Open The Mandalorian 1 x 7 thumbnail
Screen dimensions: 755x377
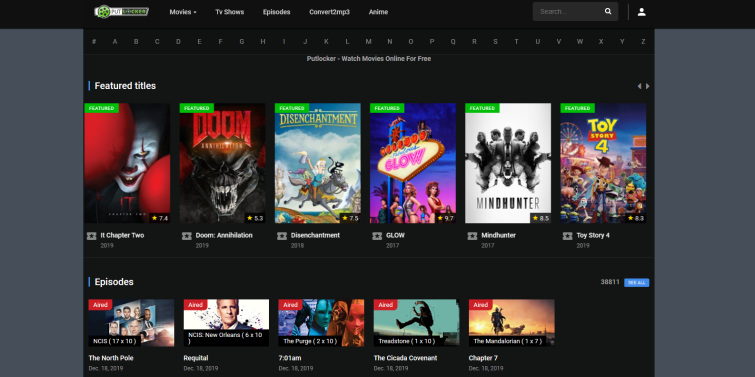coord(512,323)
